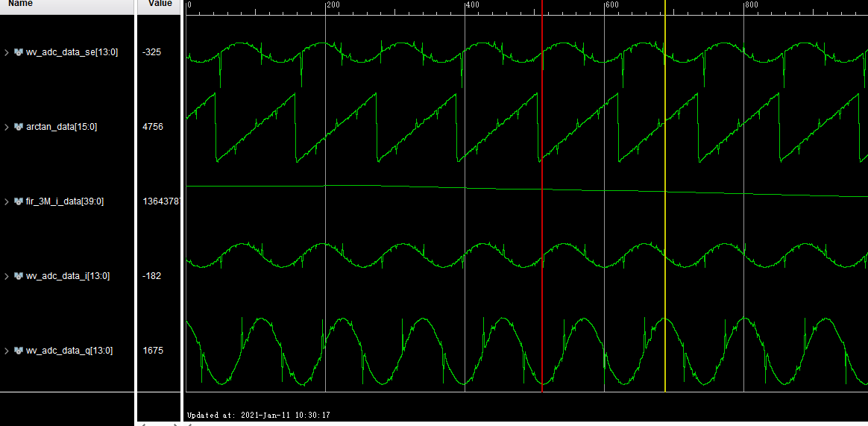Click the bus icon of wv_adc_data_se
This screenshot has width=868, height=426.
click(18, 53)
